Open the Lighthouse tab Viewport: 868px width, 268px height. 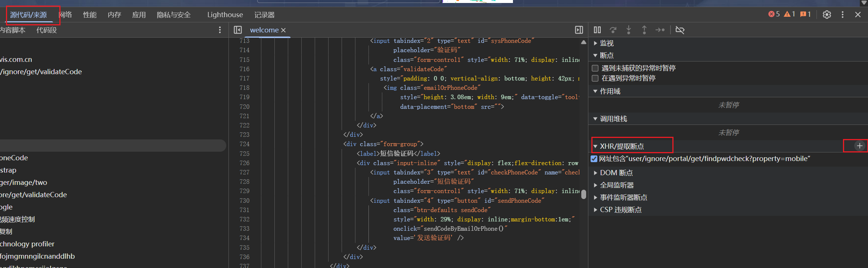(x=225, y=15)
